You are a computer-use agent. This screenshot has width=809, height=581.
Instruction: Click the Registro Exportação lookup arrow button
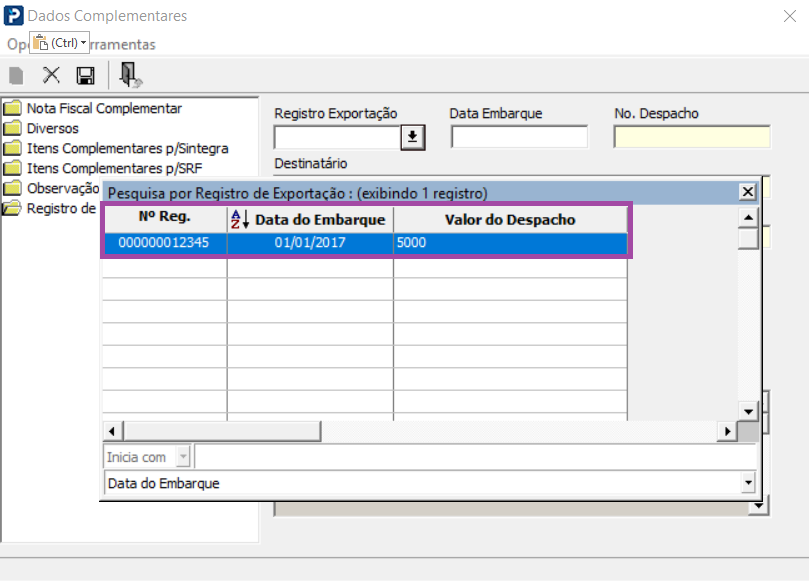point(413,137)
